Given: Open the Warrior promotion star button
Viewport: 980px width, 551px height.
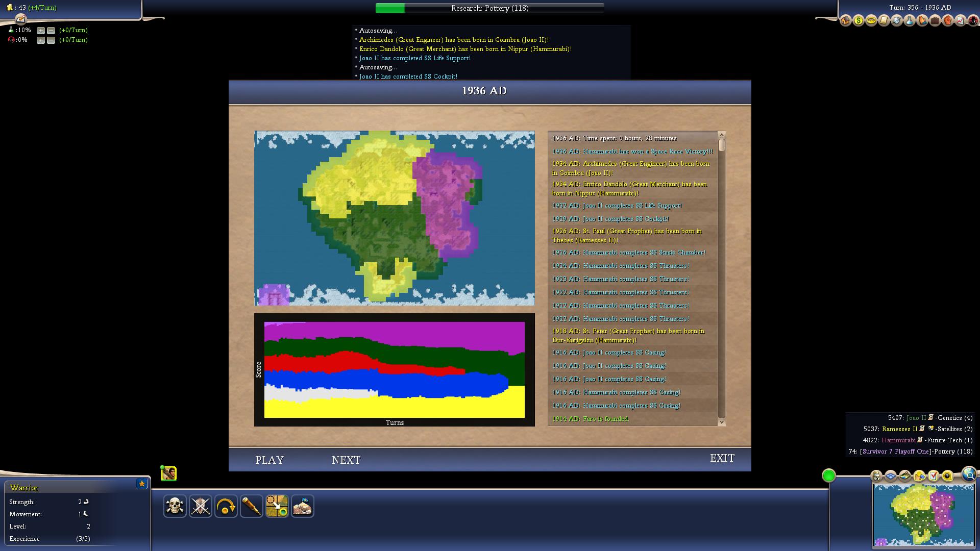Looking at the screenshot, I should 142,484.
